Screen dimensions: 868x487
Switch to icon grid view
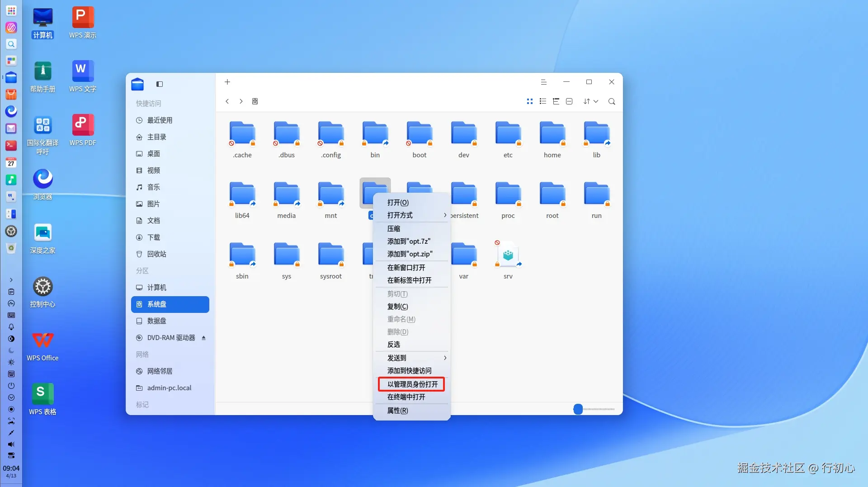(530, 101)
